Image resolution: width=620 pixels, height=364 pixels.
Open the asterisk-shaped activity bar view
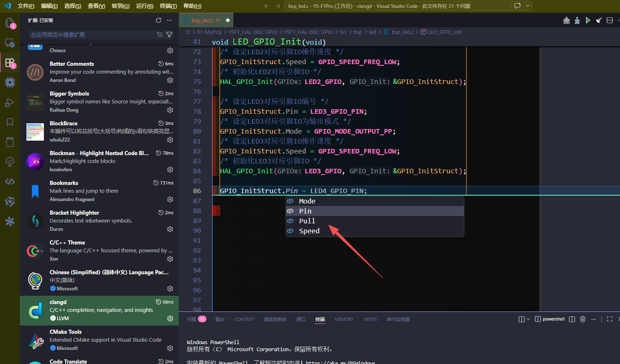pos(10,221)
